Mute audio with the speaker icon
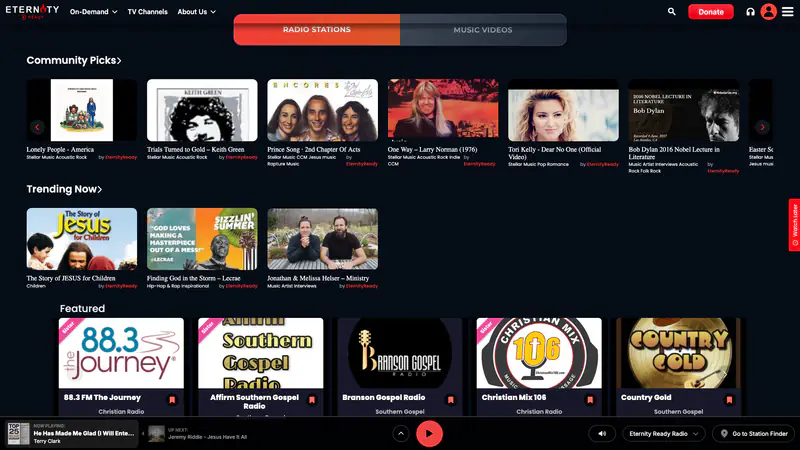Screen dimensions: 800x450 click(x=602, y=434)
